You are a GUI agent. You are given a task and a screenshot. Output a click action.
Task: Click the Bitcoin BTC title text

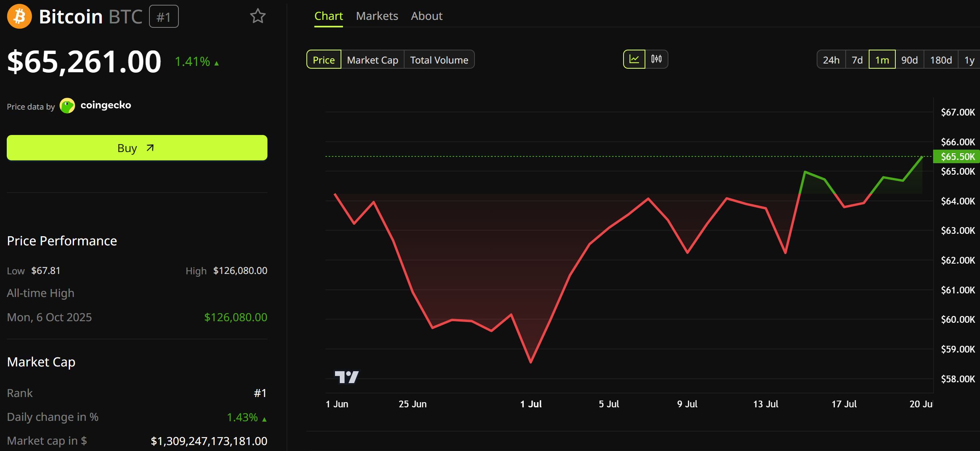91,17
